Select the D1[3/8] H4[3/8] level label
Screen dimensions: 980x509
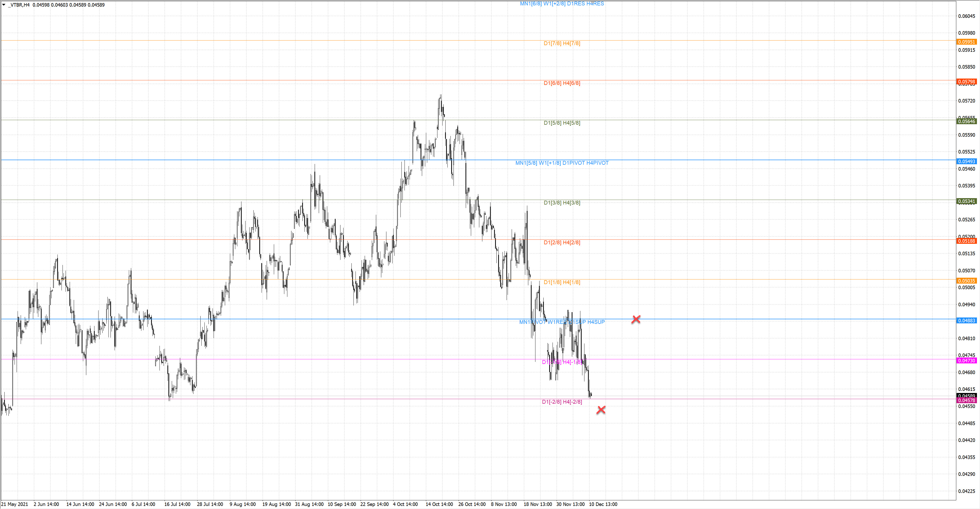562,203
